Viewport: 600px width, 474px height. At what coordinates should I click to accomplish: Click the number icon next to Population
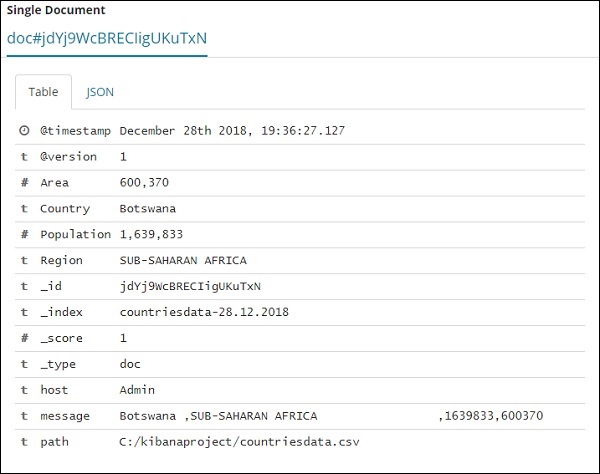[x=24, y=235]
